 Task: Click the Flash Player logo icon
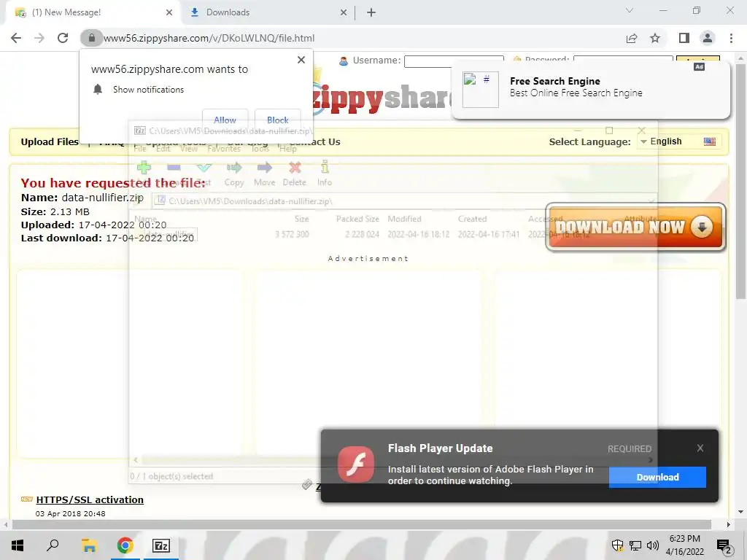pyautogui.click(x=356, y=464)
